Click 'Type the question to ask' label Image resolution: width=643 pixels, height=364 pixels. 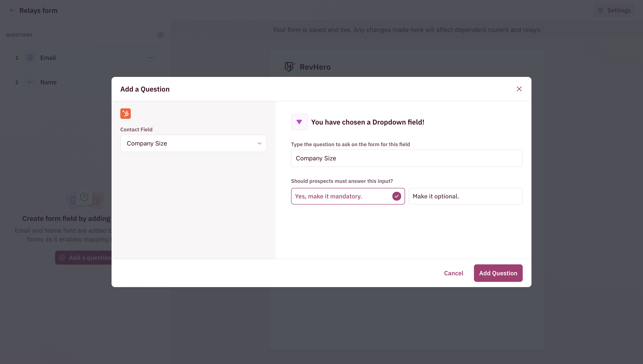tap(350, 144)
